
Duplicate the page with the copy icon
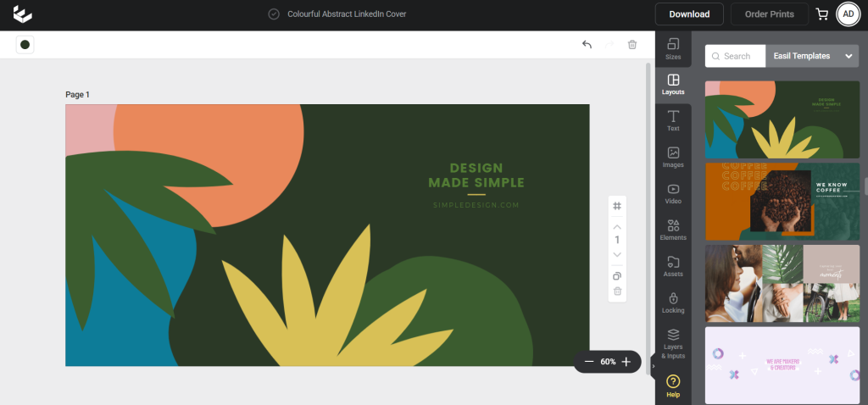617,276
